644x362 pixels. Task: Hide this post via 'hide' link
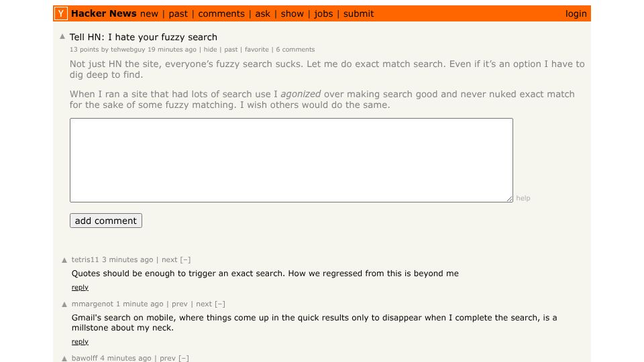(210, 49)
